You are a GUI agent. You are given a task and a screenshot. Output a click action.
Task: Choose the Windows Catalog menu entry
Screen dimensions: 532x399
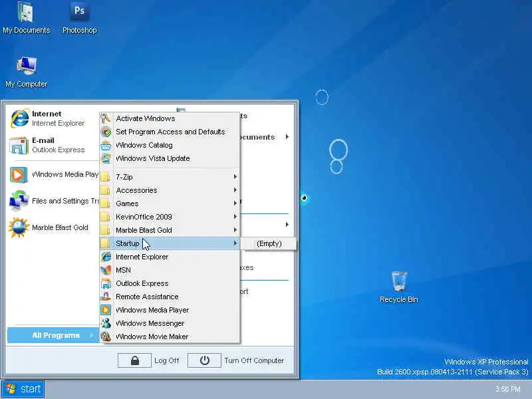pos(170,145)
